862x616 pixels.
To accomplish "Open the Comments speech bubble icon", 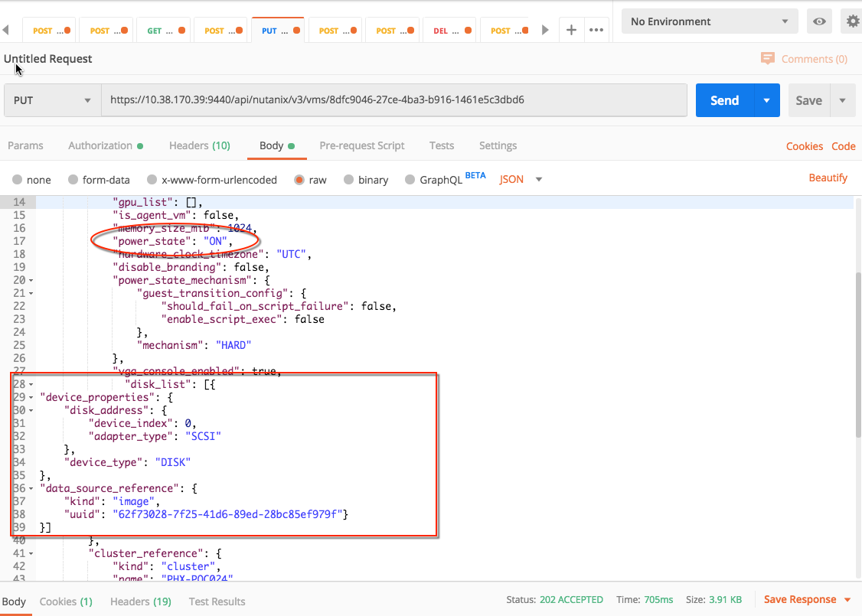I will pyautogui.click(x=767, y=58).
